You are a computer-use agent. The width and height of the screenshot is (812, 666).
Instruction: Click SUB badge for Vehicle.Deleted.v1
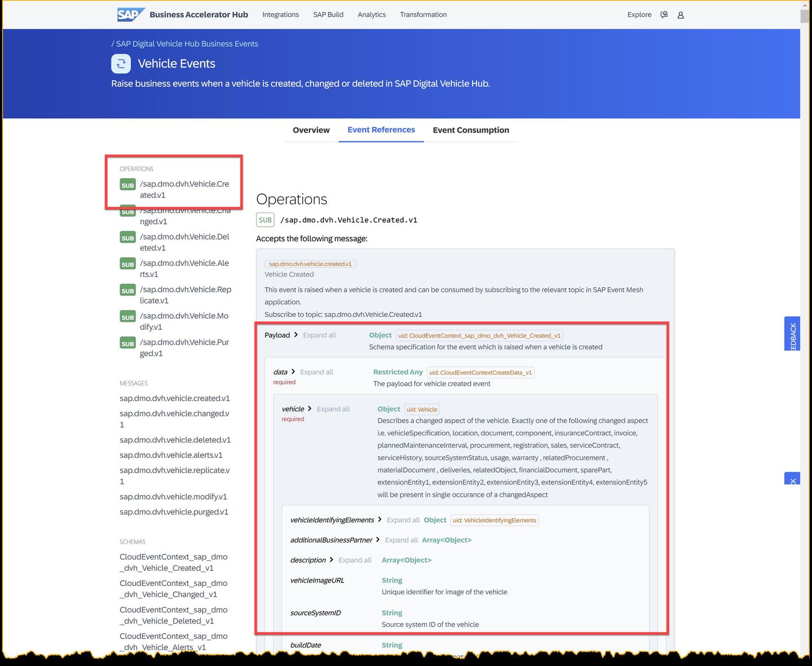(x=128, y=238)
